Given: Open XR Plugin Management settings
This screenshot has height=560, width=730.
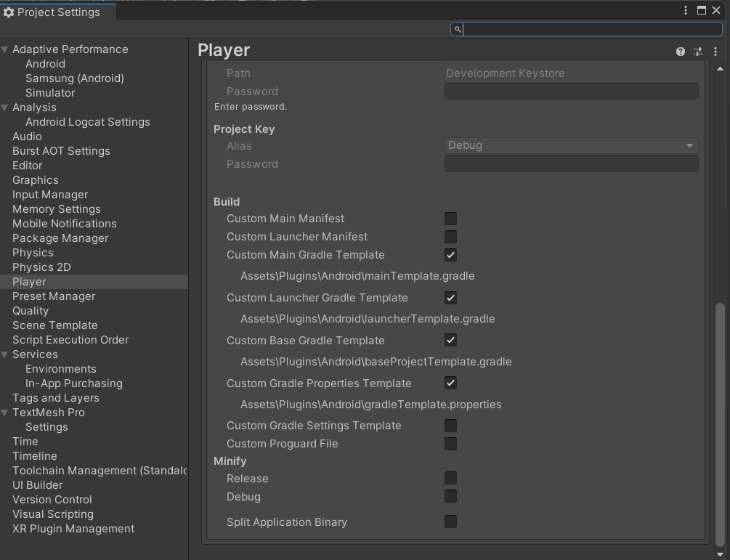Looking at the screenshot, I should pos(73,529).
